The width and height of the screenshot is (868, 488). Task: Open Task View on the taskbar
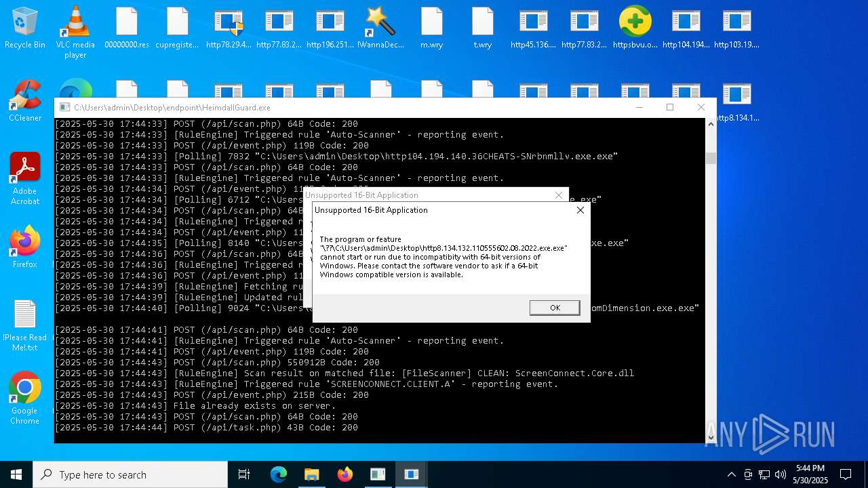[x=244, y=474]
